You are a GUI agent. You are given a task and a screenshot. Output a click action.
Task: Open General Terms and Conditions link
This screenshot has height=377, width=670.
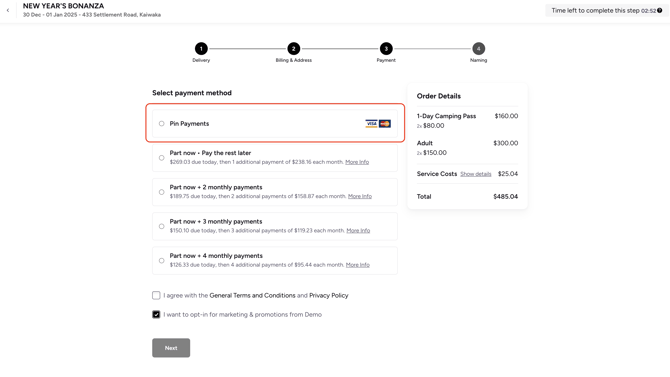coord(252,295)
